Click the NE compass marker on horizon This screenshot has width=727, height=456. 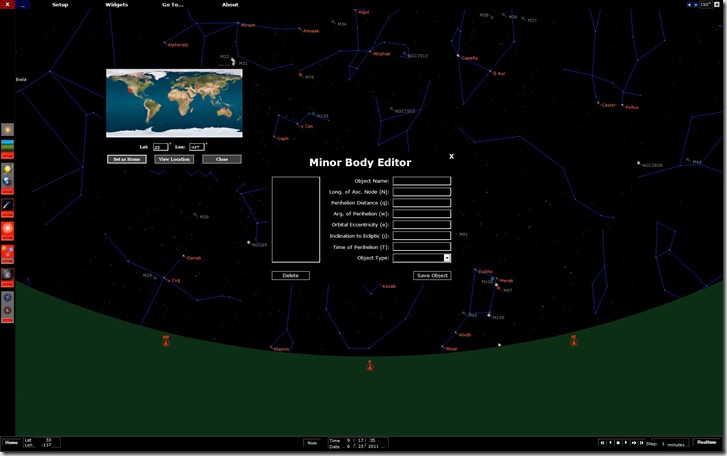pyautogui.click(x=574, y=341)
